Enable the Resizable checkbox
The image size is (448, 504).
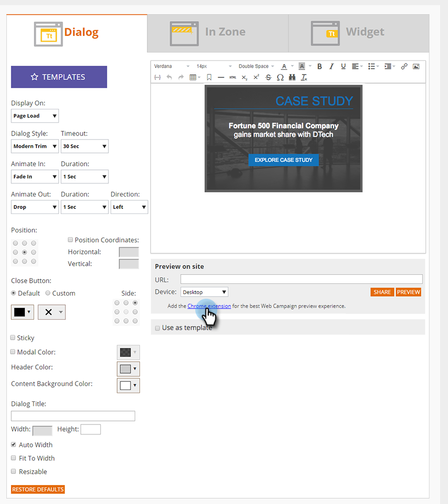point(13,471)
